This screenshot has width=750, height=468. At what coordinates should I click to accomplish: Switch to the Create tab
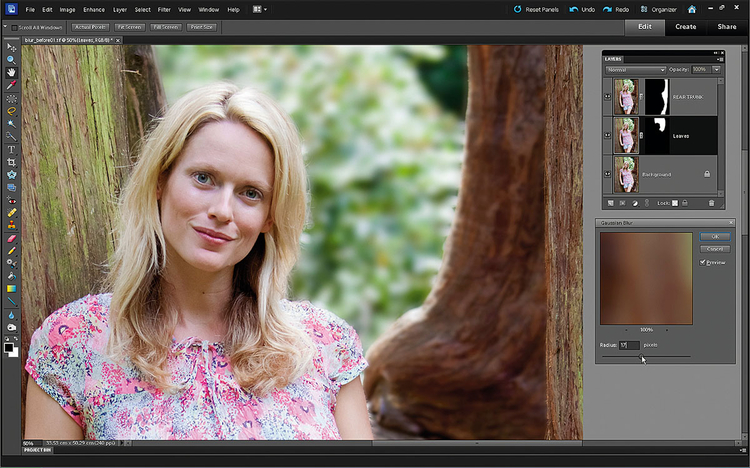(685, 27)
